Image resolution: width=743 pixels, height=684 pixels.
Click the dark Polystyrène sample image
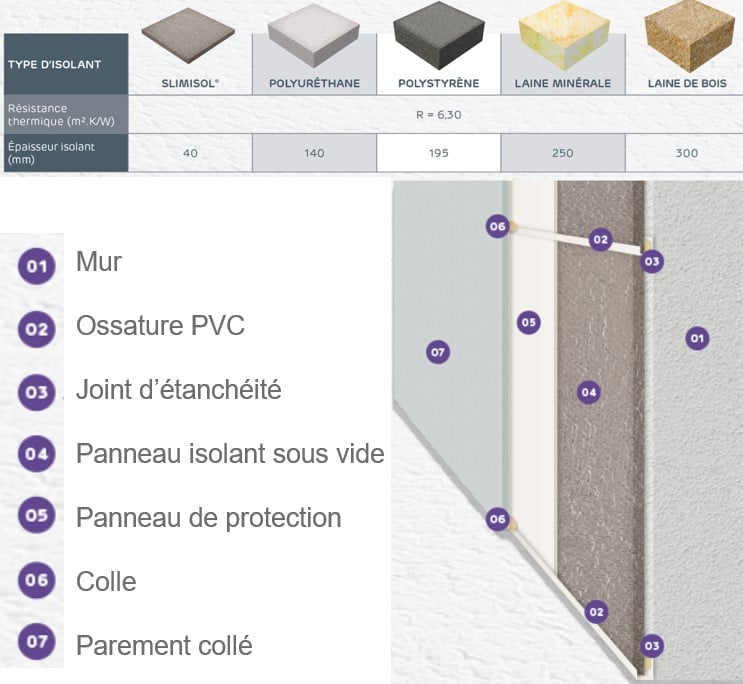click(437, 40)
